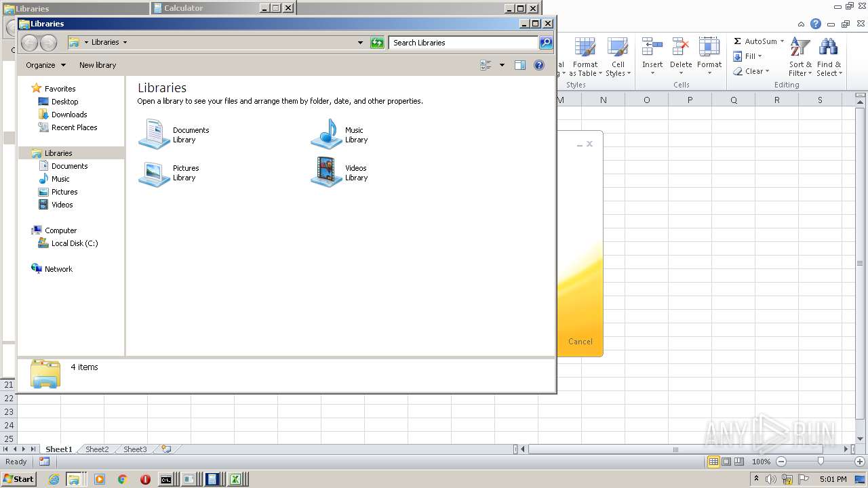Click zoom out minus button
The height and width of the screenshot is (488, 868).
click(781, 462)
